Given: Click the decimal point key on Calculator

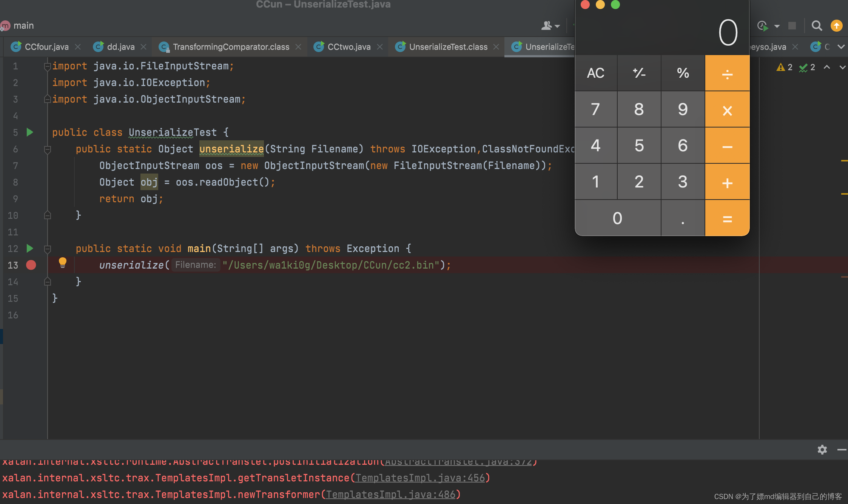Looking at the screenshot, I should click(683, 218).
